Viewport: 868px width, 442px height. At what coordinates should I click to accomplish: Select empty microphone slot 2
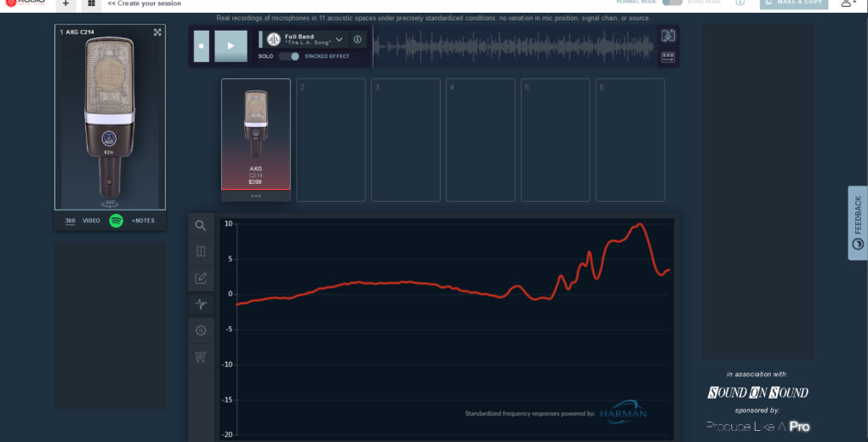click(x=330, y=141)
